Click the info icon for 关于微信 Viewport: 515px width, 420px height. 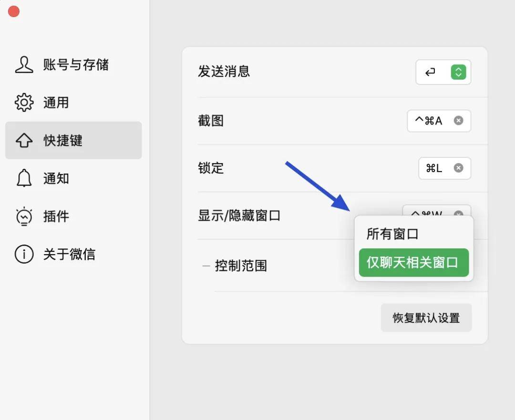click(x=24, y=254)
